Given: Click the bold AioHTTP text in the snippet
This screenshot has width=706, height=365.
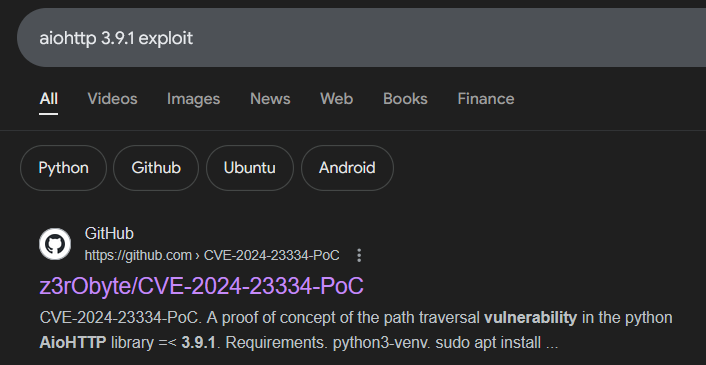Looking at the screenshot, I should 73,343.
